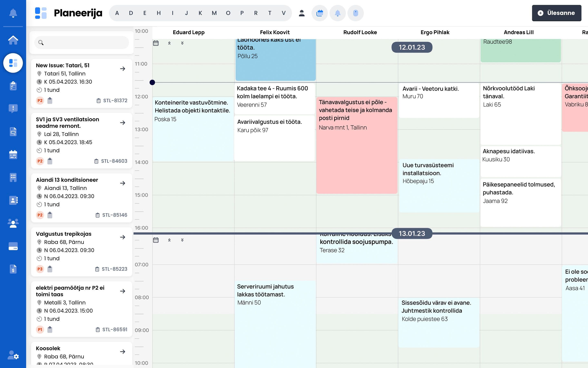588x368 pixels.
Task: Open invoice dollar file icon in sidebar
Action: coord(13,269)
